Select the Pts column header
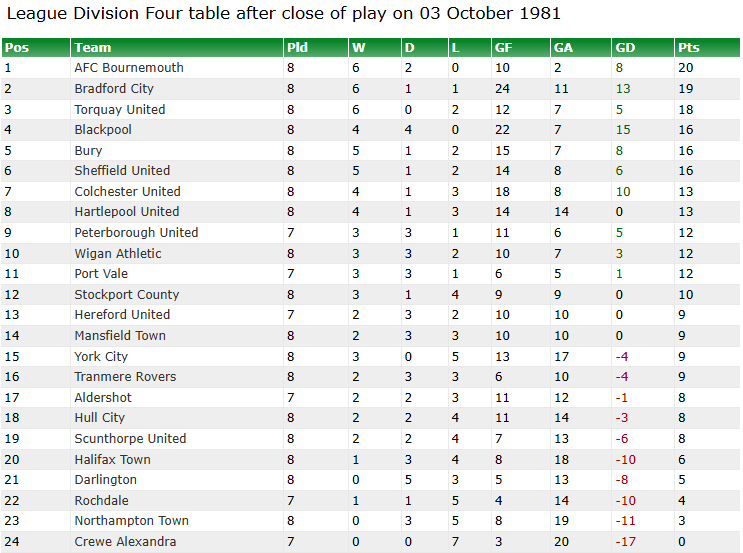Image resolution: width=743 pixels, height=553 pixels. coord(689,48)
